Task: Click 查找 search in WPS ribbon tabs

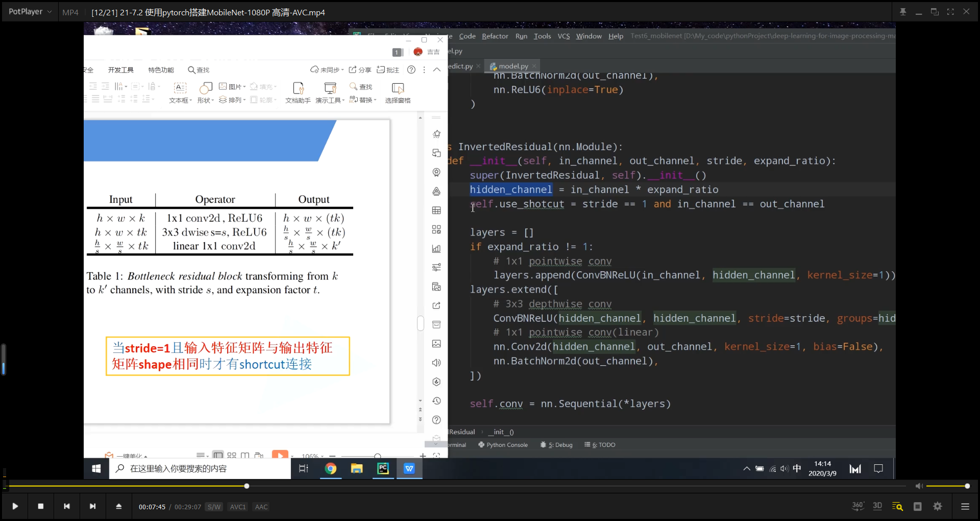Action: pos(199,70)
